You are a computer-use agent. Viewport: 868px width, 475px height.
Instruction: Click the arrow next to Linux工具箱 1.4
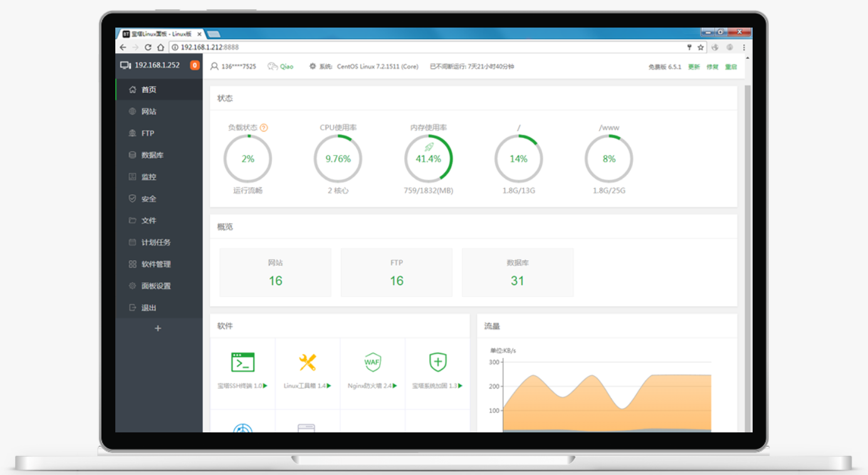pos(329,386)
